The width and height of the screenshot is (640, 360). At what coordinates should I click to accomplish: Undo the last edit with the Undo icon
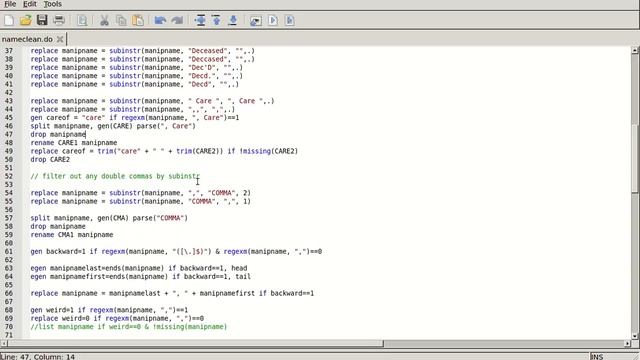[x=160, y=20]
